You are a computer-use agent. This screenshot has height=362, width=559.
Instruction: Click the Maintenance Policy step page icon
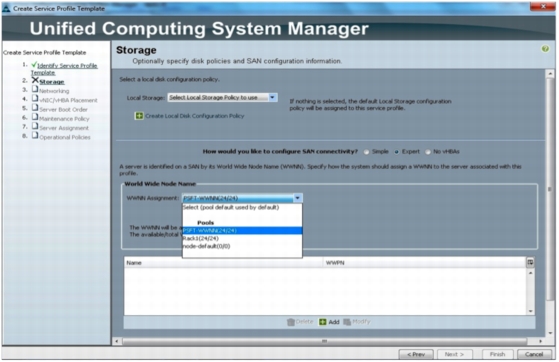[35, 117]
